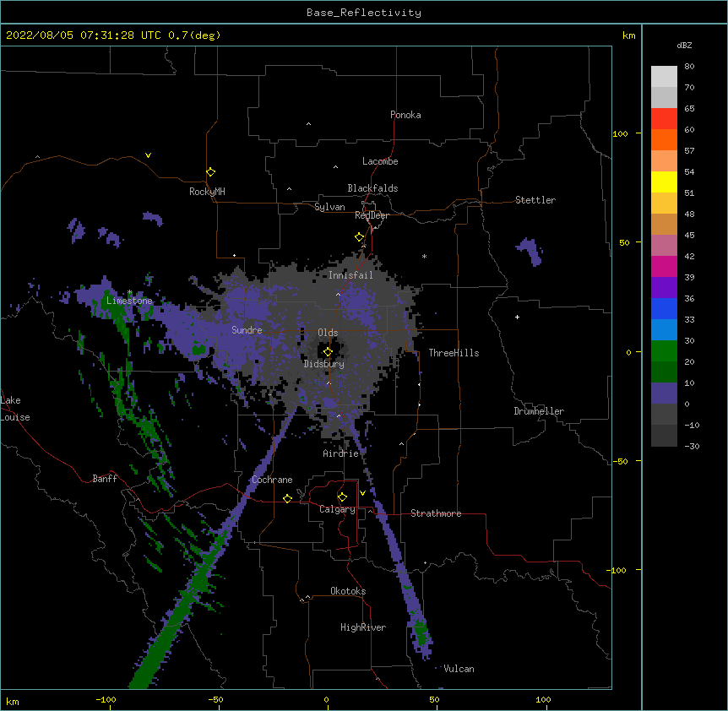
Task: Select the blue 36 dBZ legend swatch
Action: click(664, 308)
